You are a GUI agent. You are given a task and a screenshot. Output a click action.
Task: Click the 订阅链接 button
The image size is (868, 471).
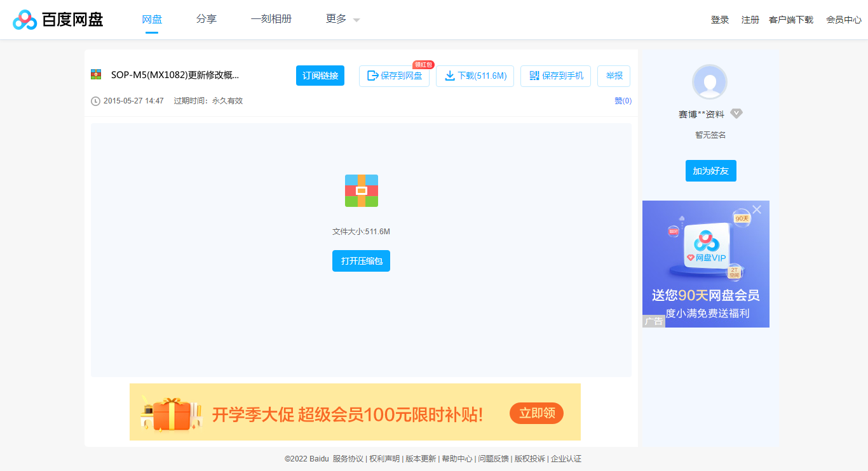click(x=320, y=76)
